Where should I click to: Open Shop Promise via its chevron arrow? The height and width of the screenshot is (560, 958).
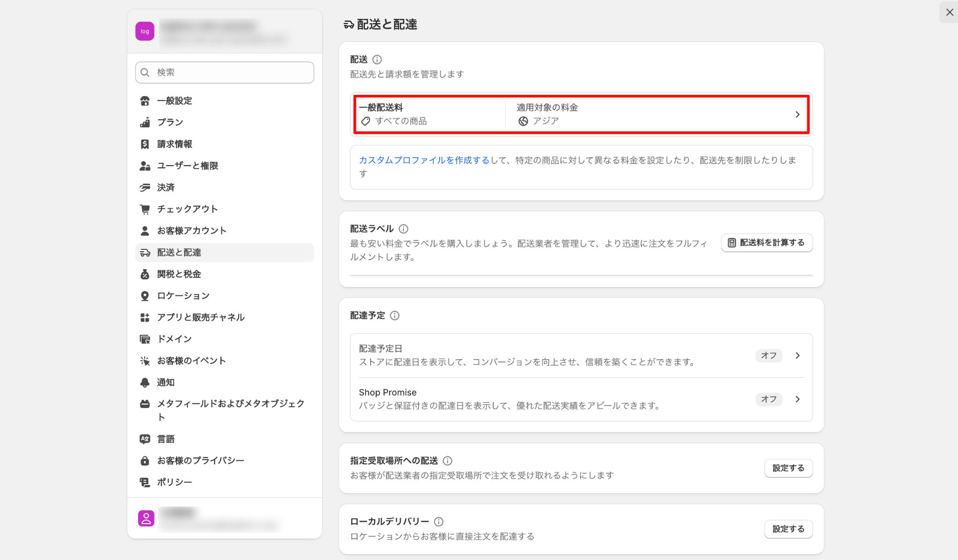[x=798, y=399]
